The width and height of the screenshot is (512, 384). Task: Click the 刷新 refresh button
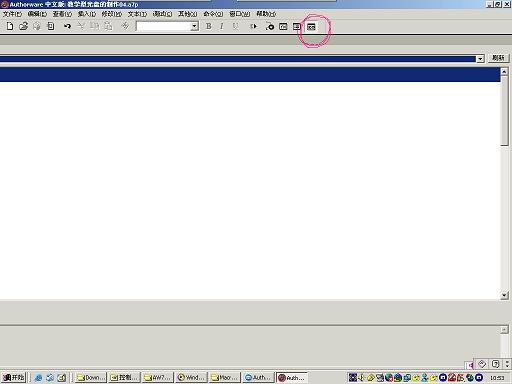point(498,58)
